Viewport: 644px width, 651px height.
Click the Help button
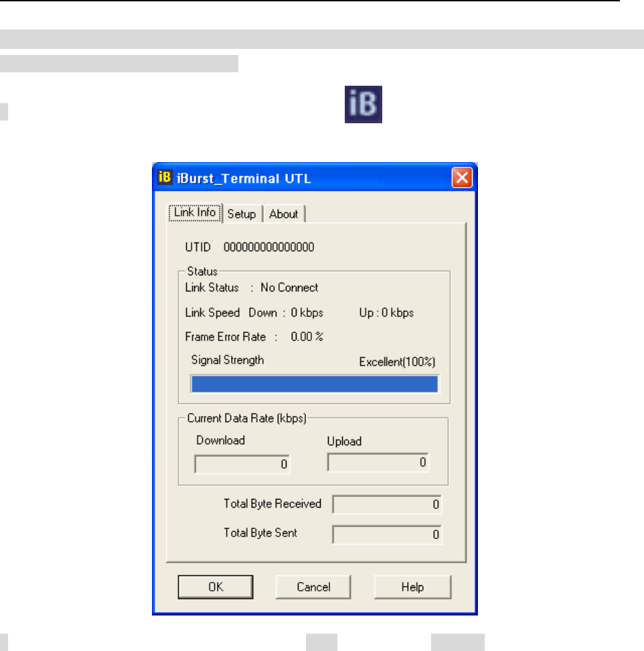tap(412, 587)
